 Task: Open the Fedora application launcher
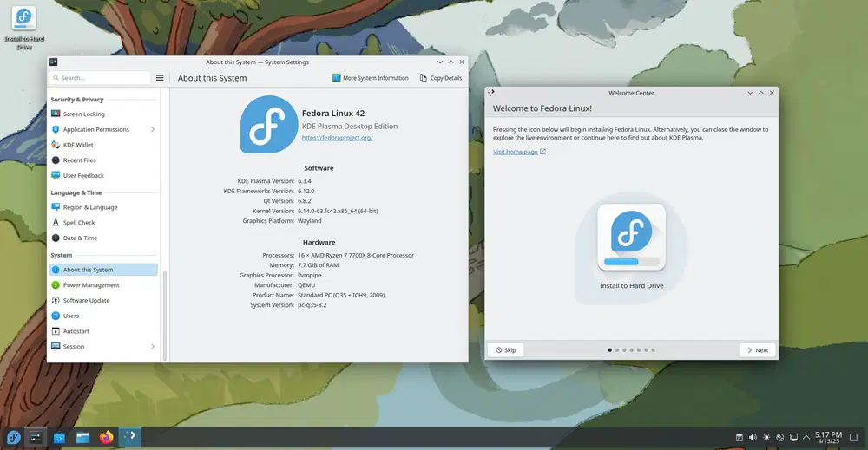click(x=13, y=438)
